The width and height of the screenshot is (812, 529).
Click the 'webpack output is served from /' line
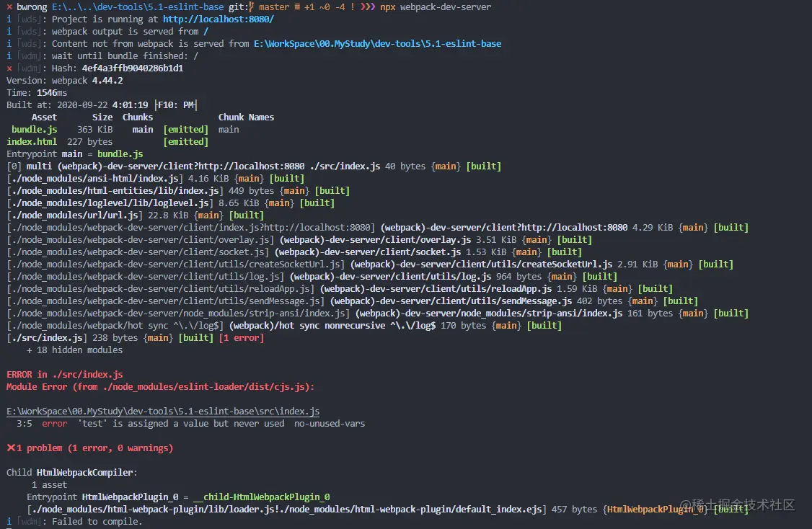pyautogui.click(x=130, y=32)
